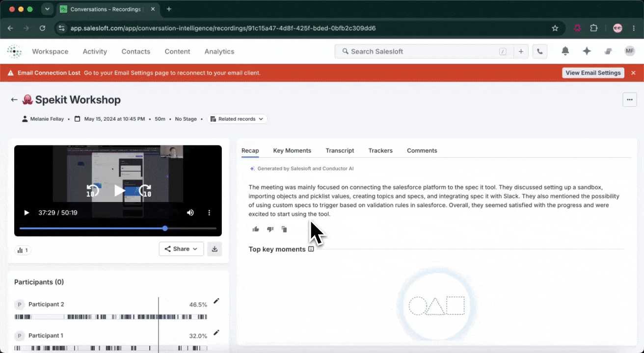Click Participant 1 talk timeline
644x353 pixels.
111,348
